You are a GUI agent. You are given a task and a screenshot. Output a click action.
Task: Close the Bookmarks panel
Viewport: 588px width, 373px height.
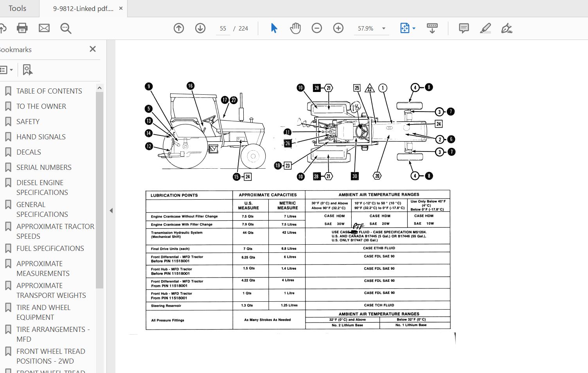pyautogui.click(x=93, y=49)
